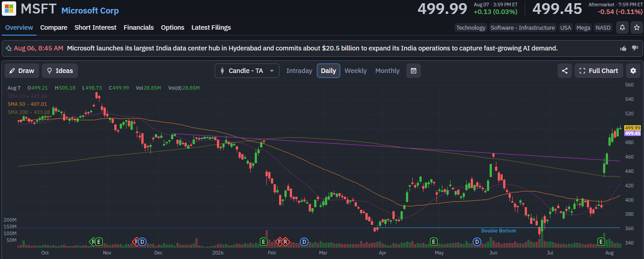The width and height of the screenshot is (644, 259).
Task: Click the Microsoft logo icon
Action: pos(9,9)
